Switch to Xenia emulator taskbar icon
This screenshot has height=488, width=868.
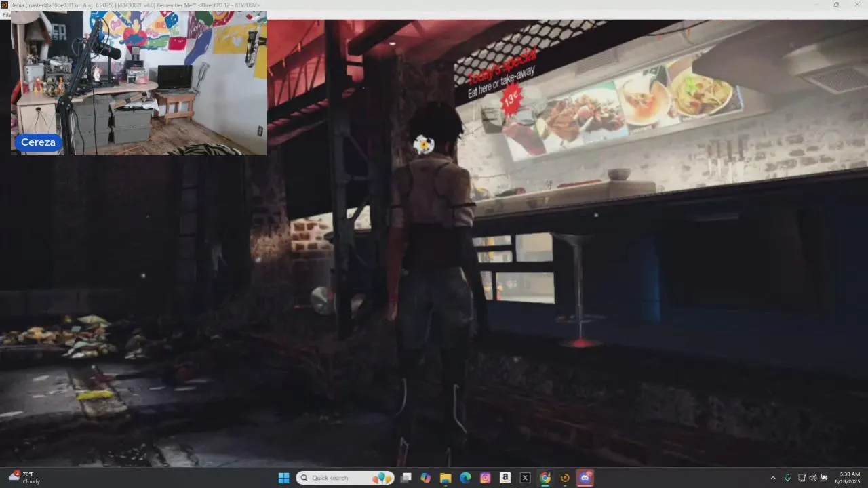pyautogui.click(x=565, y=478)
